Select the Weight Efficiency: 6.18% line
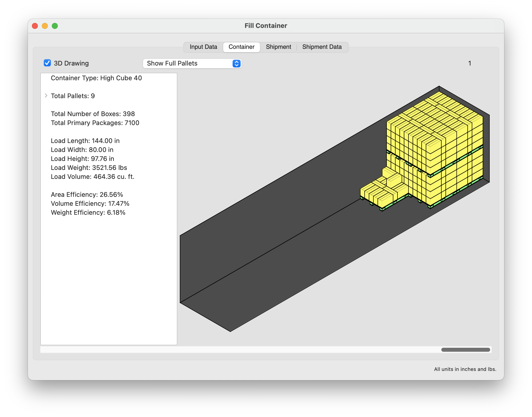This screenshot has height=417, width=532. [x=88, y=212]
